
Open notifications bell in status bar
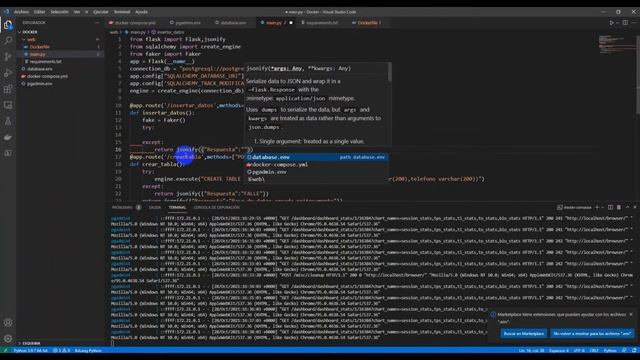click(634, 350)
